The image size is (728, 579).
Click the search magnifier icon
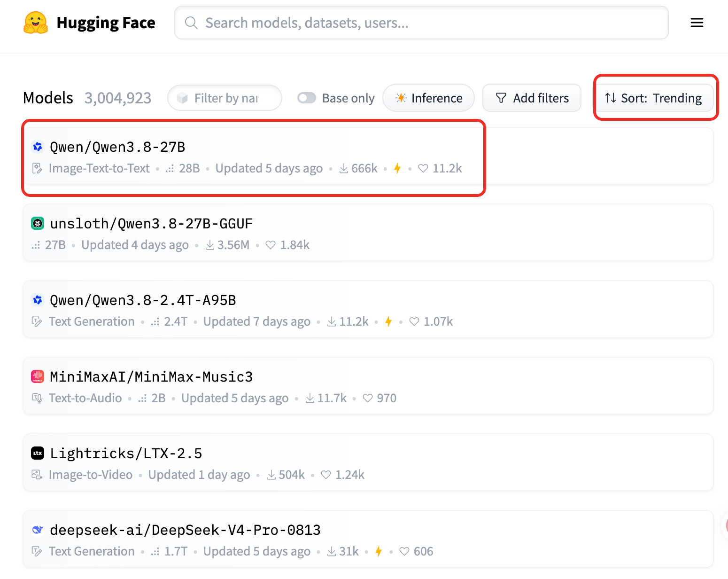(x=191, y=23)
